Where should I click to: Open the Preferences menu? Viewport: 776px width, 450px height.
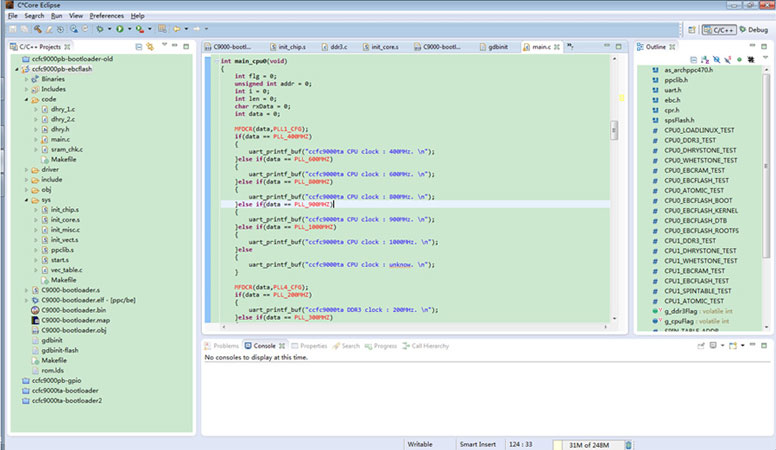(x=107, y=16)
